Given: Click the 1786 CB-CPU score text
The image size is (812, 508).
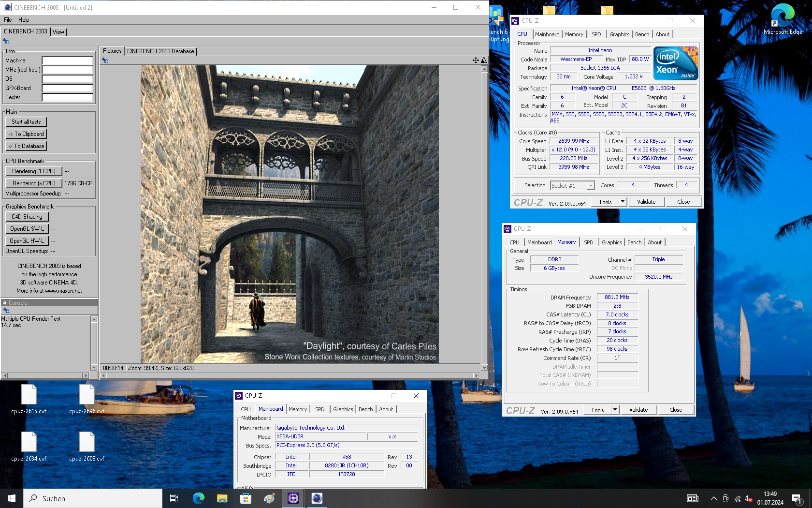Looking at the screenshot, I should pos(79,183).
